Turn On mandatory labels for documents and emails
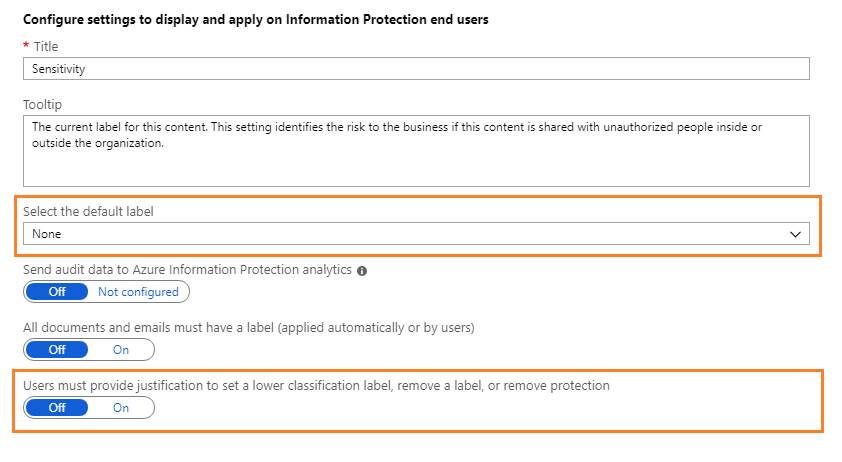842x462 pixels. (121, 350)
